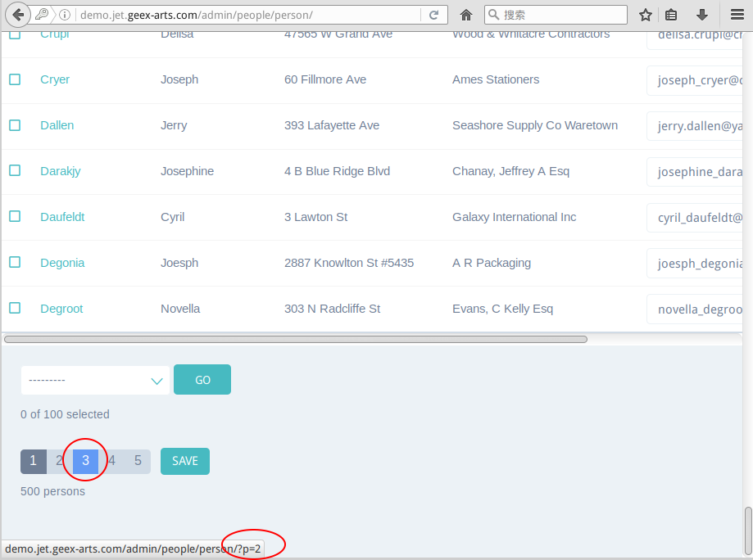Screen dimensions: 753x560
Task: Select the 0 of 100 selected text
Action: tap(65, 414)
